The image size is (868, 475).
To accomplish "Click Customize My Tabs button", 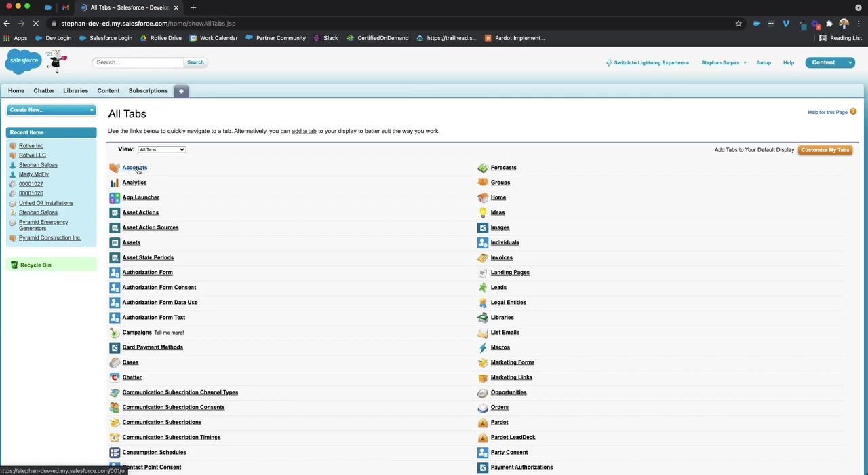I will click(x=825, y=150).
